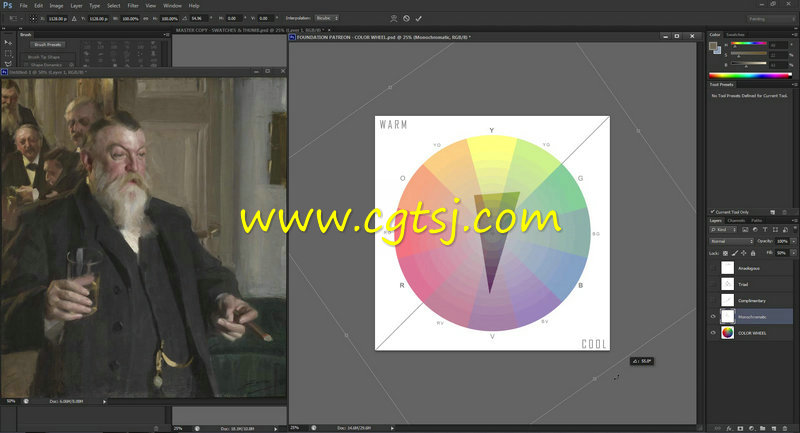Toggle layer filtering on/off switch
Image resolution: width=800 pixels, height=433 pixels.
click(794, 228)
